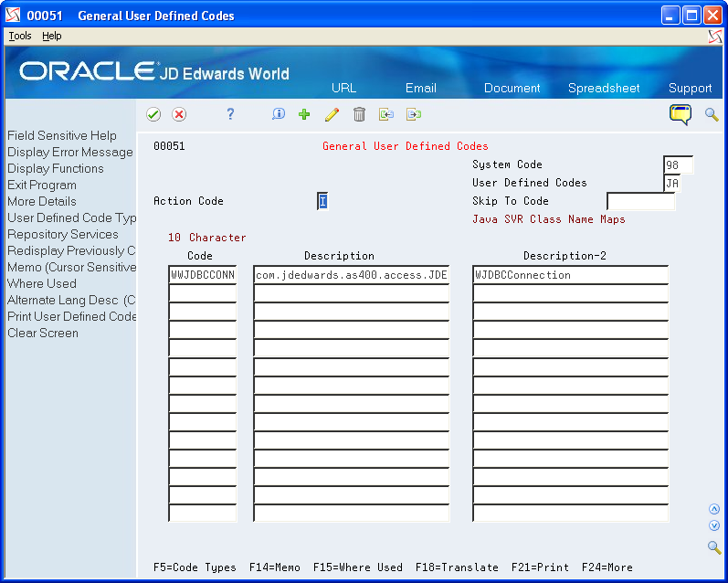Click the scroll up arrow icon
Viewport: 728px width, 583px height.
point(714,509)
